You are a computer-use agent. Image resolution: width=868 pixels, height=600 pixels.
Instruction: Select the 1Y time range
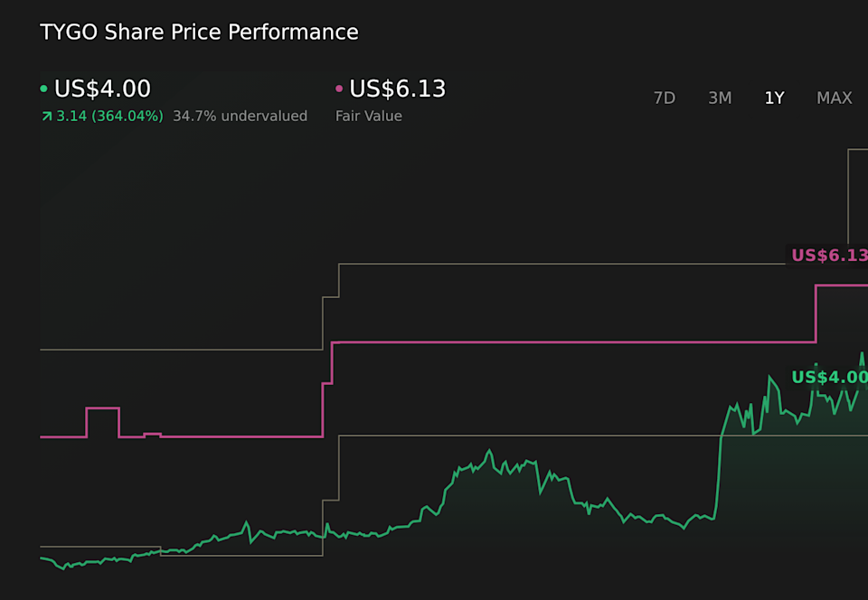point(774,98)
